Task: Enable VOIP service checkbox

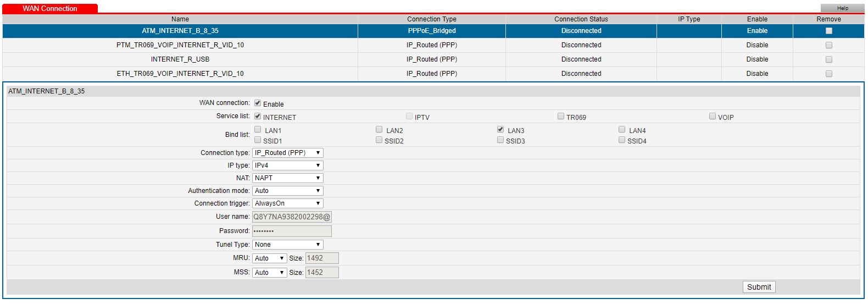Action: pyautogui.click(x=713, y=116)
